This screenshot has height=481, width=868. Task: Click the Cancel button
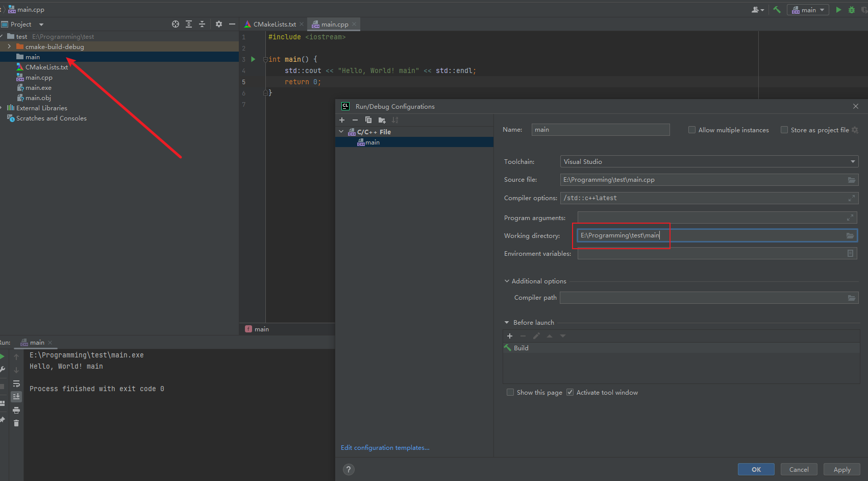[x=799, y=469]
